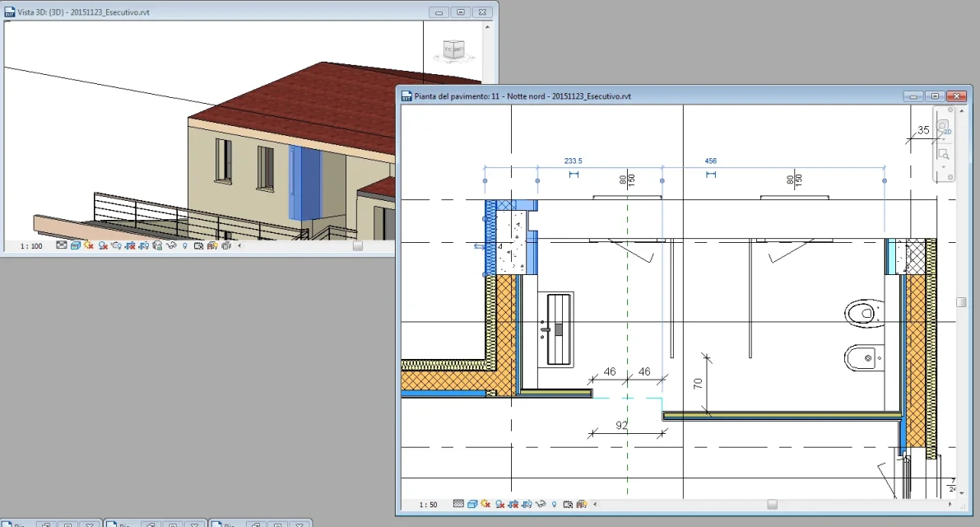Expand zoom options arrow in navigation bar
The width and height of the screenshot is (980, 527).
[x=943, y=167]
